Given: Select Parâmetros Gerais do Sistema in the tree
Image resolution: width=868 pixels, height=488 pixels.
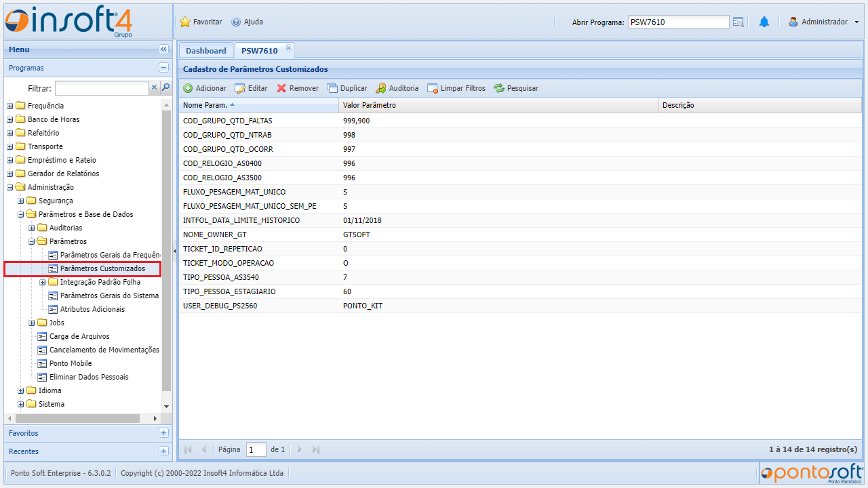Looking at the screenshot, I should (106, 296).
